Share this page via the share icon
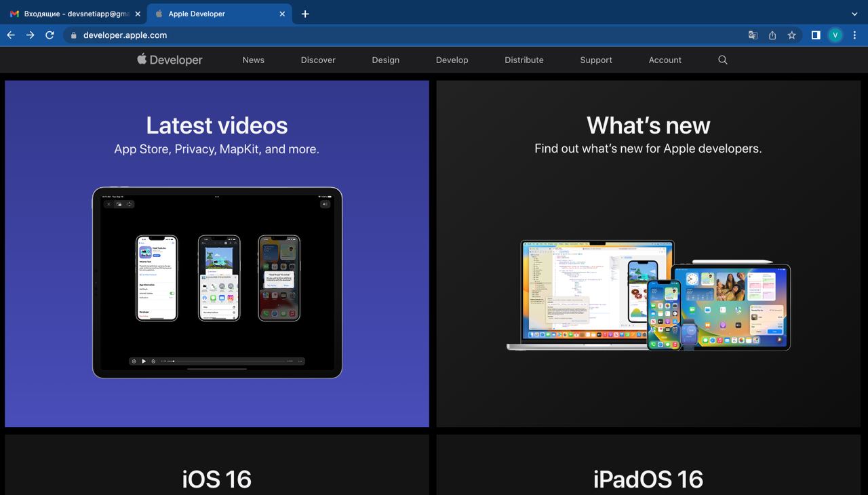The image size is (868, 495). coord(772,35)
